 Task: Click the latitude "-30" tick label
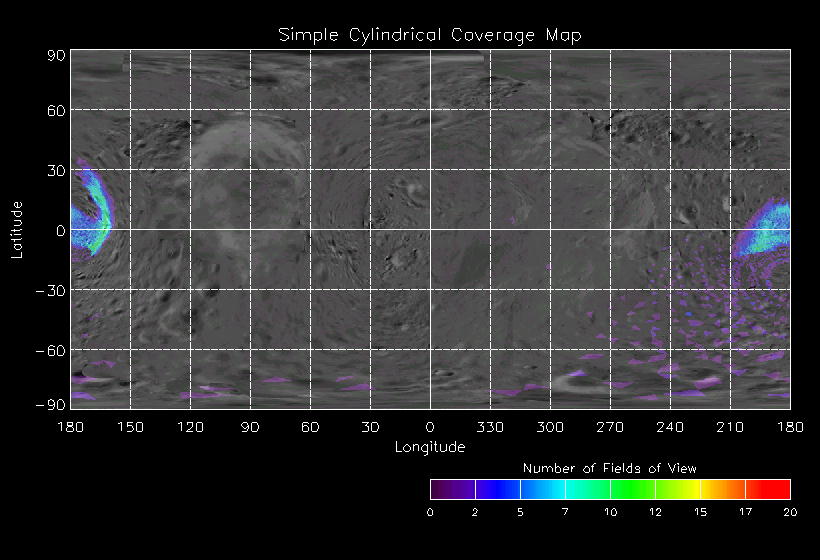tap(51, 291)
